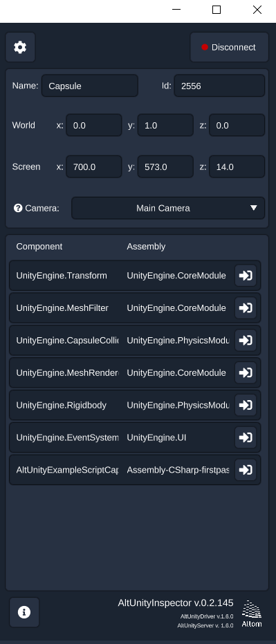The image size is (276, 644).
Task: Select the Name field containing Capsule
Action: click(x=90, y=86)
